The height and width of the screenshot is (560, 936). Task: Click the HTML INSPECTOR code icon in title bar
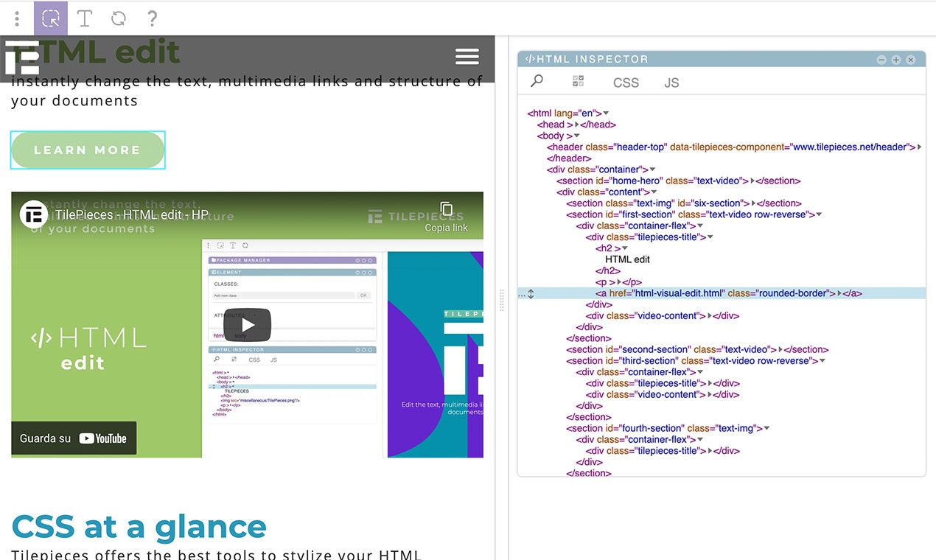pyautogui.click(x=530, y=59)
